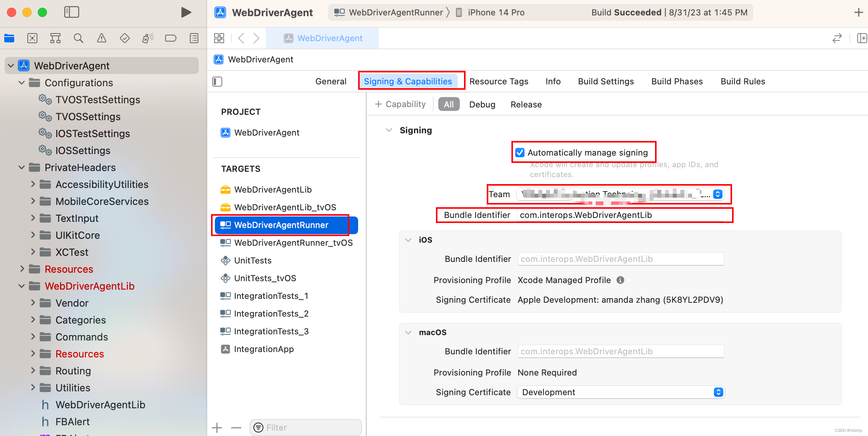Open the Source Control navigator icon
The width and height of the screenshot is (868, 436).
(x=32, y=38)
